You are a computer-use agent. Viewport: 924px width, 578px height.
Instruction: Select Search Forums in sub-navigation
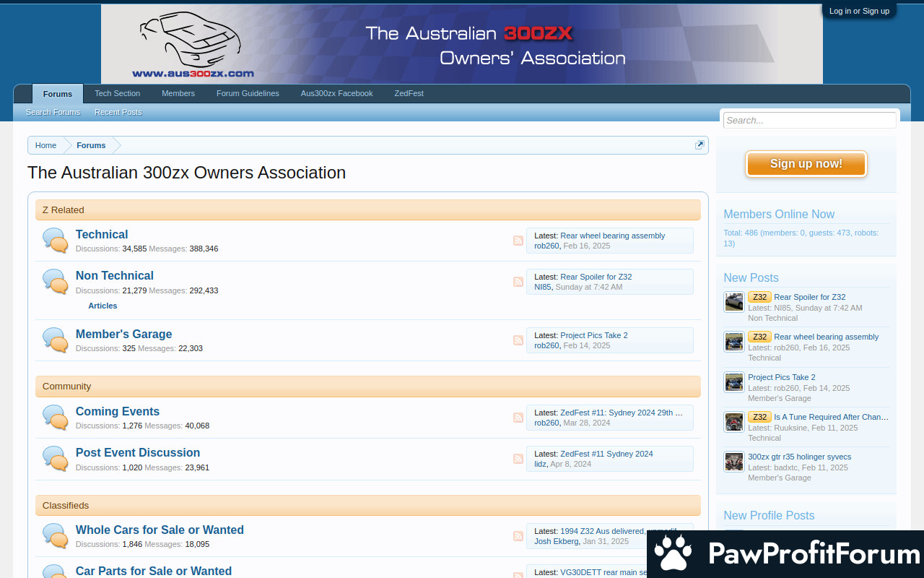pos(53,112)
